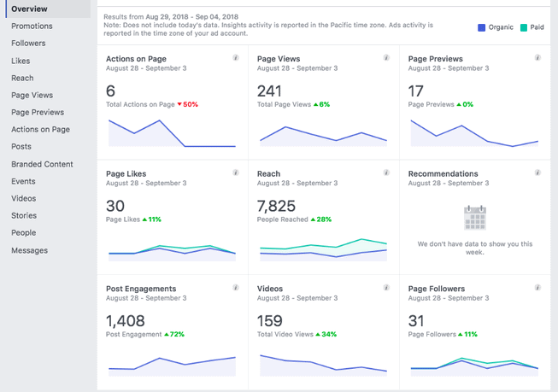Click the green Paid legend swatch

(x=524, y=27)
